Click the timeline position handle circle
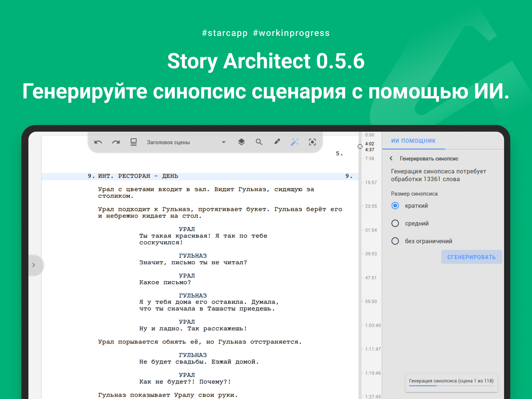Screen dimensions: 532x399 pyautogui.click(x=360, y=147)
